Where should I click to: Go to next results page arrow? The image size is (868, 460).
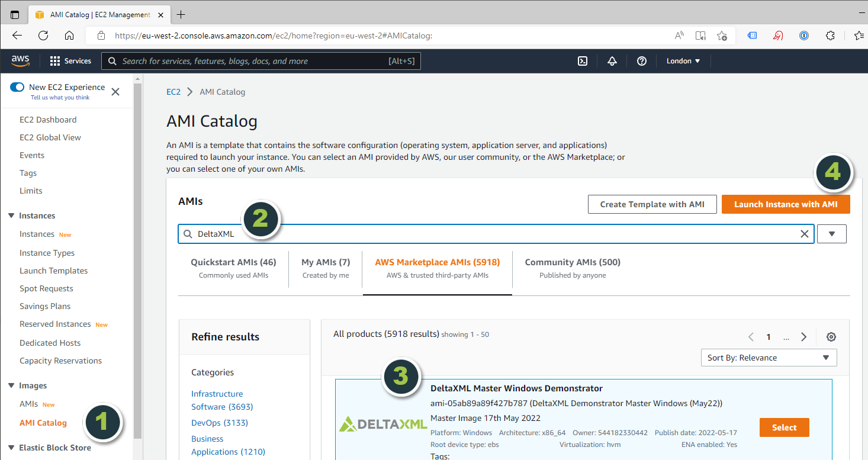pos(803,337)
